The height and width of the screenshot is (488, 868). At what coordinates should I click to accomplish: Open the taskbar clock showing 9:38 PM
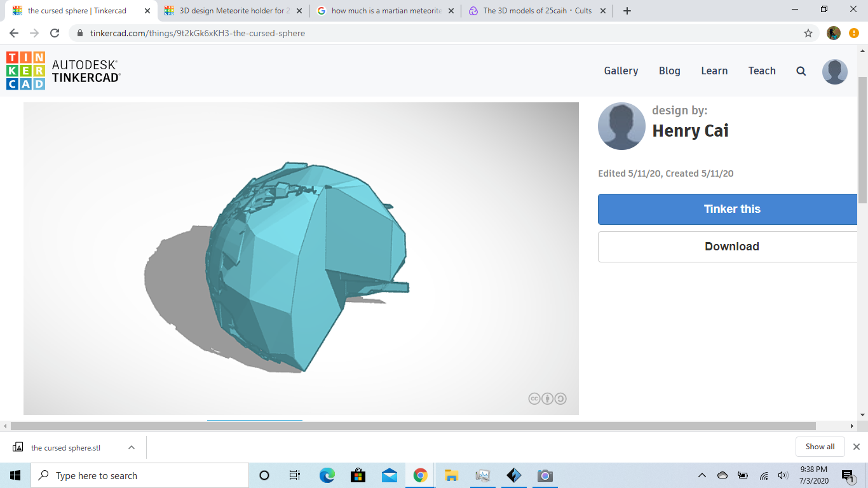(x=814, y=475)
